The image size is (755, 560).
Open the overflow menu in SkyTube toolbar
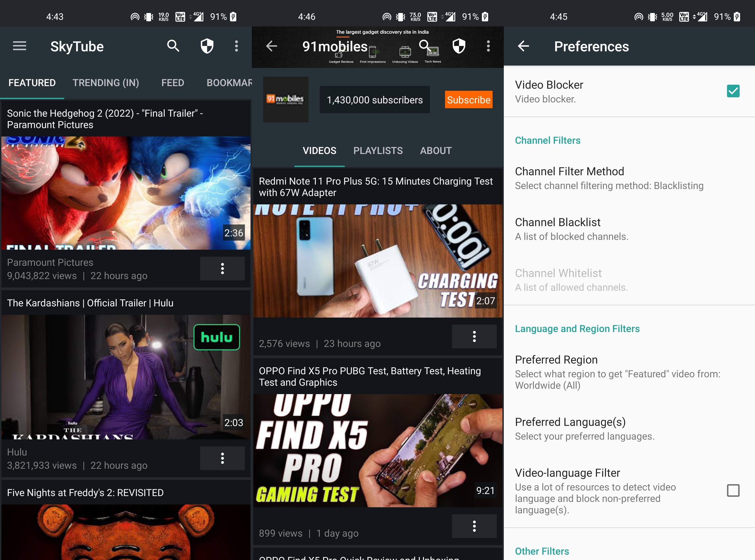click(x=237, y=46)
